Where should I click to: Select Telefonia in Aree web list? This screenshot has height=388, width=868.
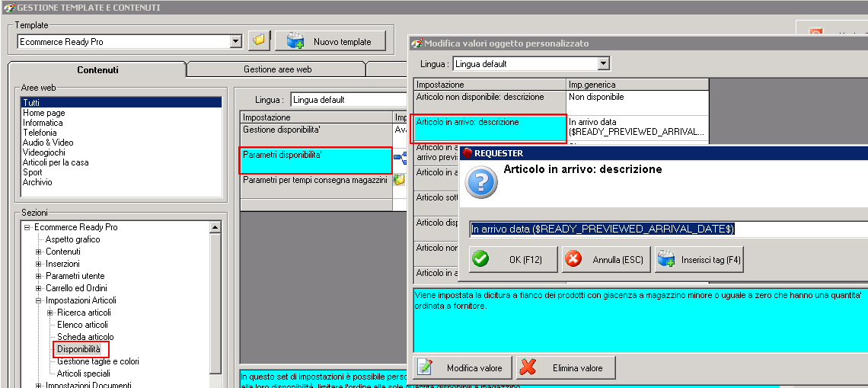[x=40, y=133]
